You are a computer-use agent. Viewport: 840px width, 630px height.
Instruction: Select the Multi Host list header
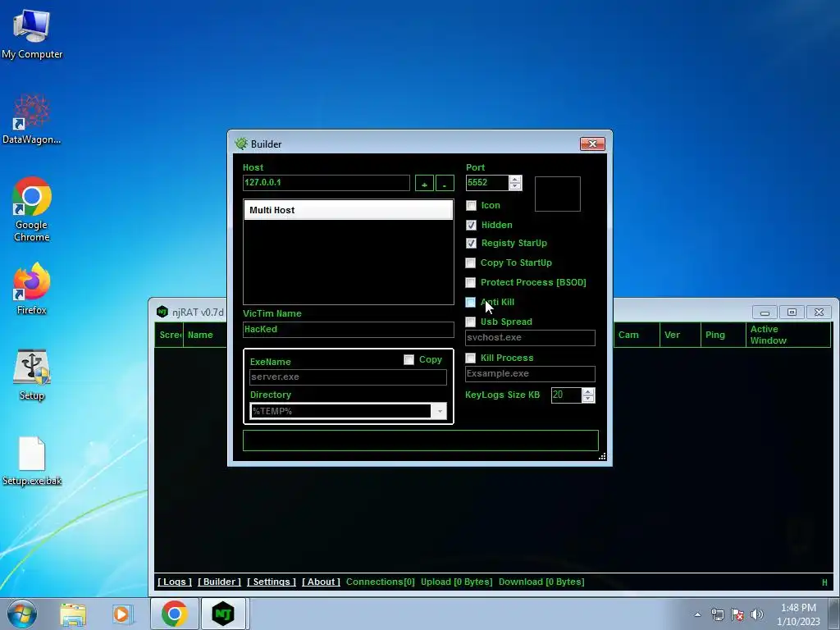(348, 210)
